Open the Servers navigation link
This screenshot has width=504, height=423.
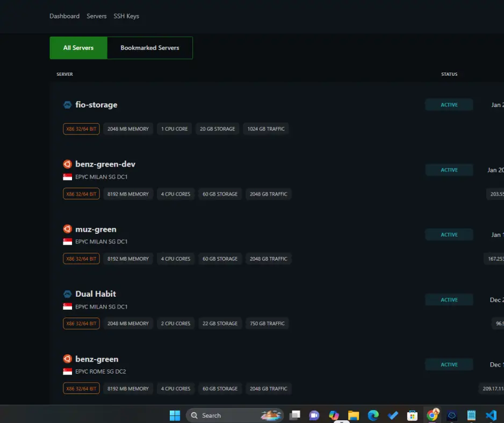(x=97, y=16)
